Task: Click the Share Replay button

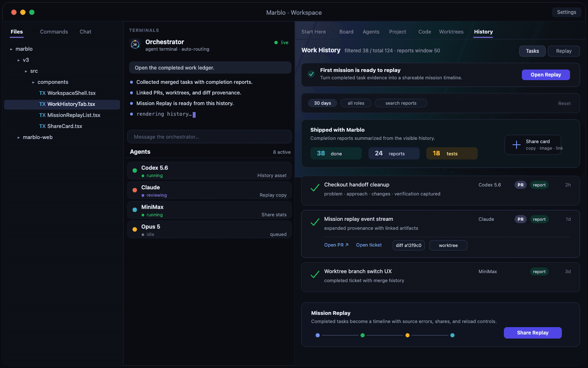Action: [x=533, y=333]
